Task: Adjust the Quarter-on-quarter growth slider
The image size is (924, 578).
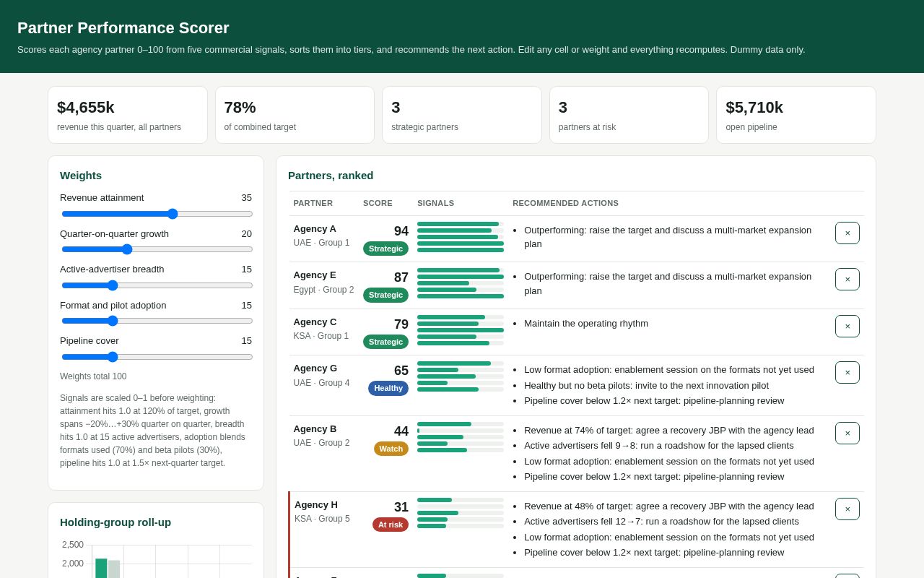Action: [157, 249]
